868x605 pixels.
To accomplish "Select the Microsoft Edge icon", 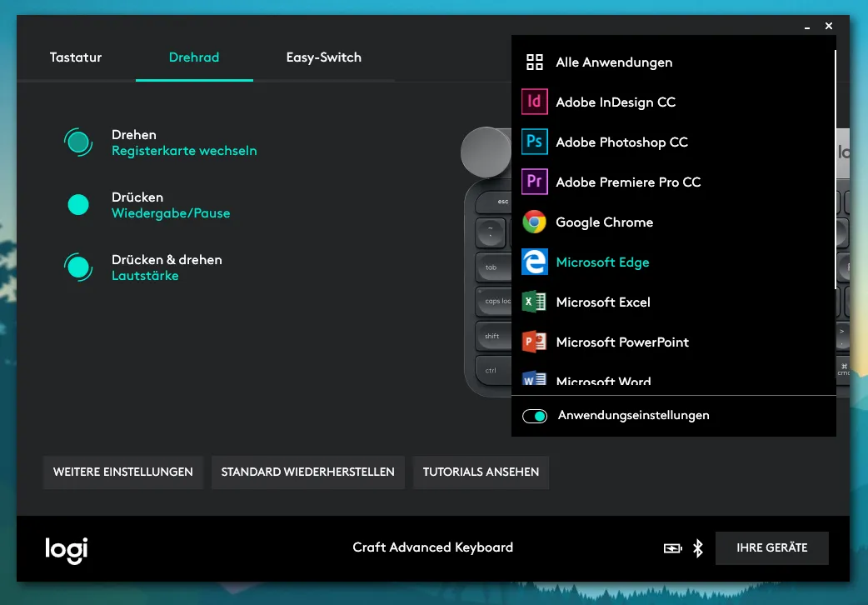I will click(534, 262).
